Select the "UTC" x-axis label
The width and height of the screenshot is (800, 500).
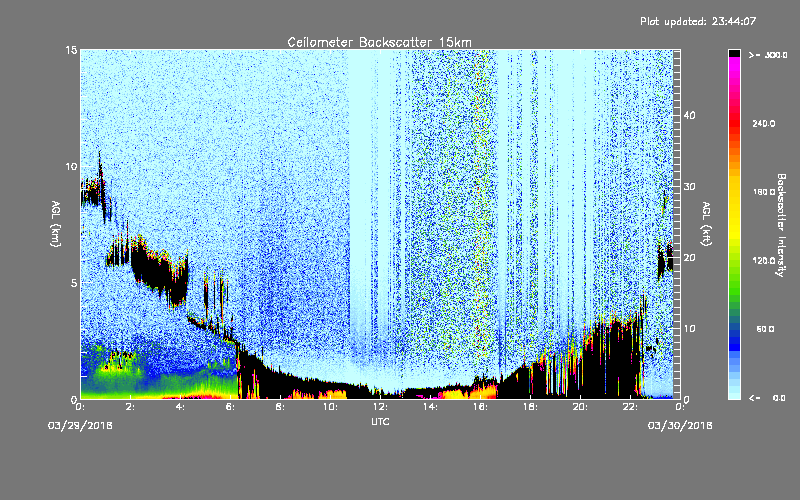[x=380, y=421]
